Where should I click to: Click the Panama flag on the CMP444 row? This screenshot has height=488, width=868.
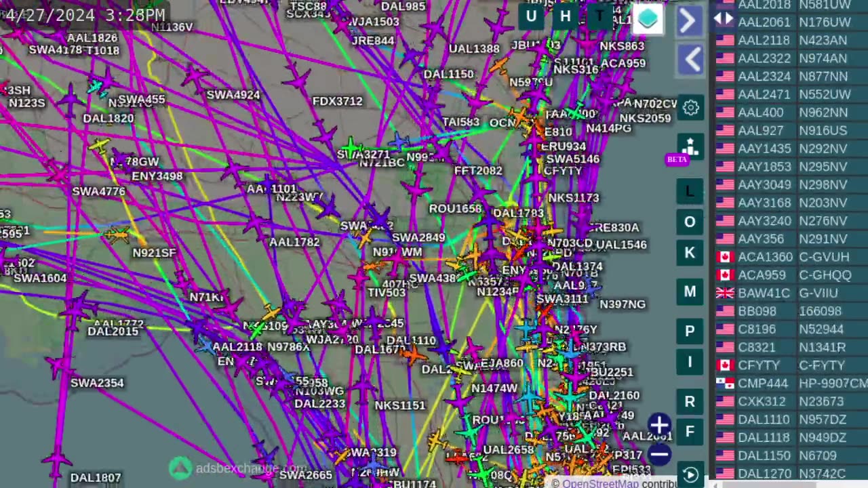point(725,383)
